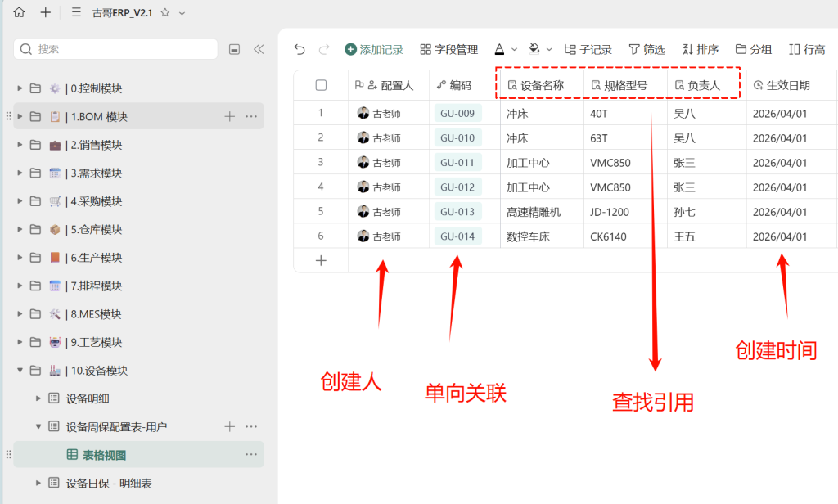
Task: Expand the 4.采购模块 folder
Action: pos(20,201)
